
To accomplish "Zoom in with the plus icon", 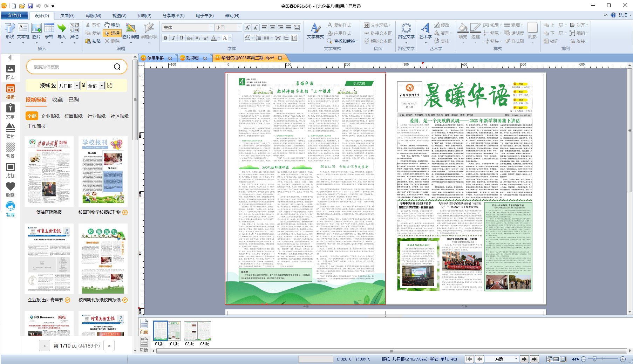I will pyautogui.click(x=623, y=359).
